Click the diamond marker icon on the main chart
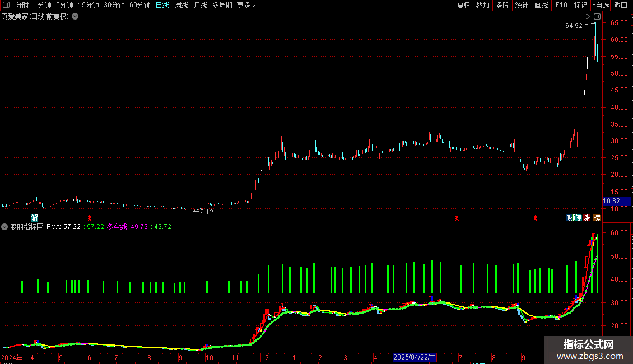The image size is (633, 364). coord(587,17)
